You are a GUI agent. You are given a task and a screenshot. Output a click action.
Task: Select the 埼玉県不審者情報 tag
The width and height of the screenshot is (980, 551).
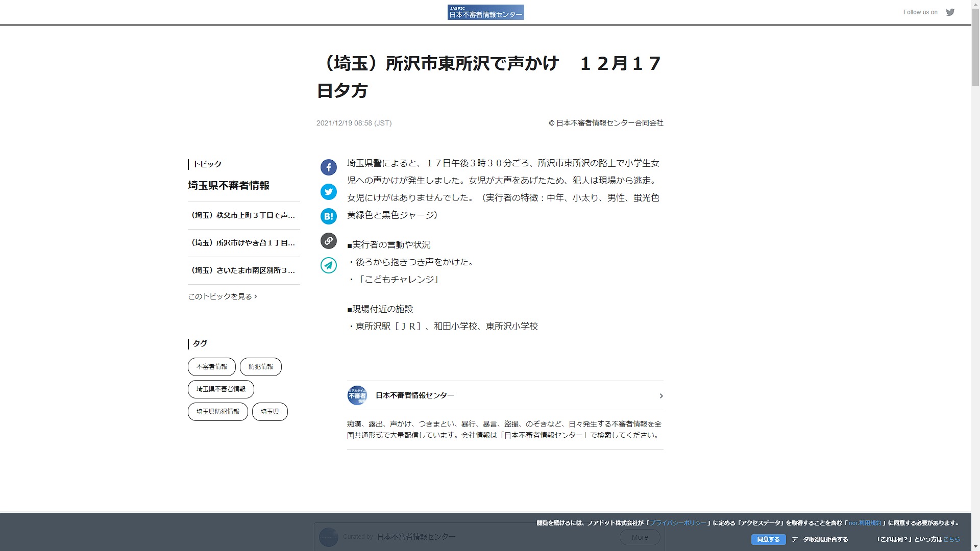coord(220,389)
